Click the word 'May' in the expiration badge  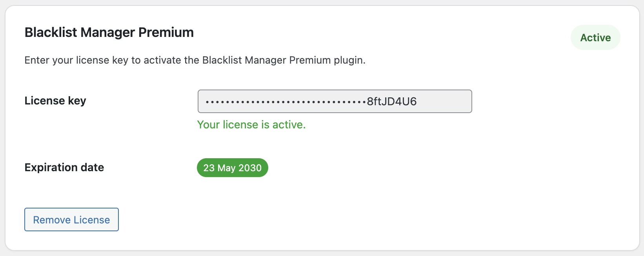pos(226,168)
